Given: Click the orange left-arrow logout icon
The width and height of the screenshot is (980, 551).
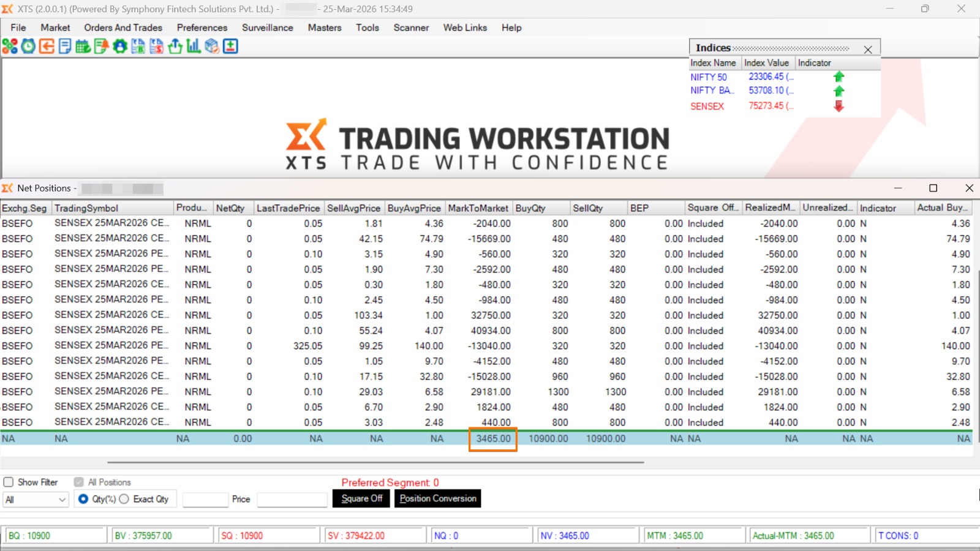Looking at the screenshot, I should (47, 47).
